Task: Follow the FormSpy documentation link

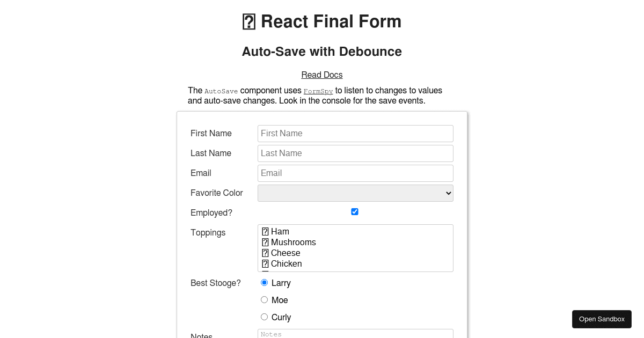Action: tap(318, 91)
